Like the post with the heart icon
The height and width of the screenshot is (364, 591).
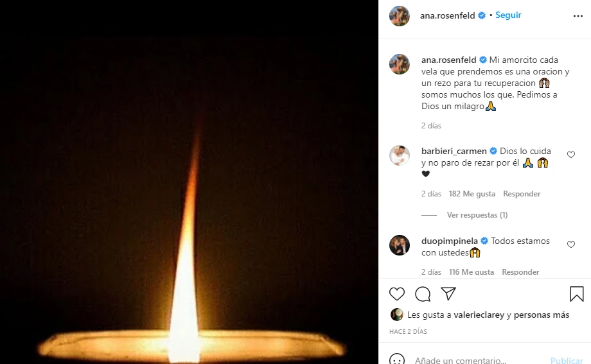398,294
